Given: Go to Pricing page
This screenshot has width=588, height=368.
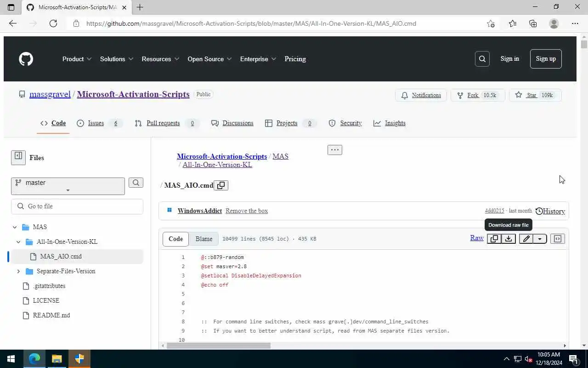Looking at the screenshot, I should click(295, 59).
